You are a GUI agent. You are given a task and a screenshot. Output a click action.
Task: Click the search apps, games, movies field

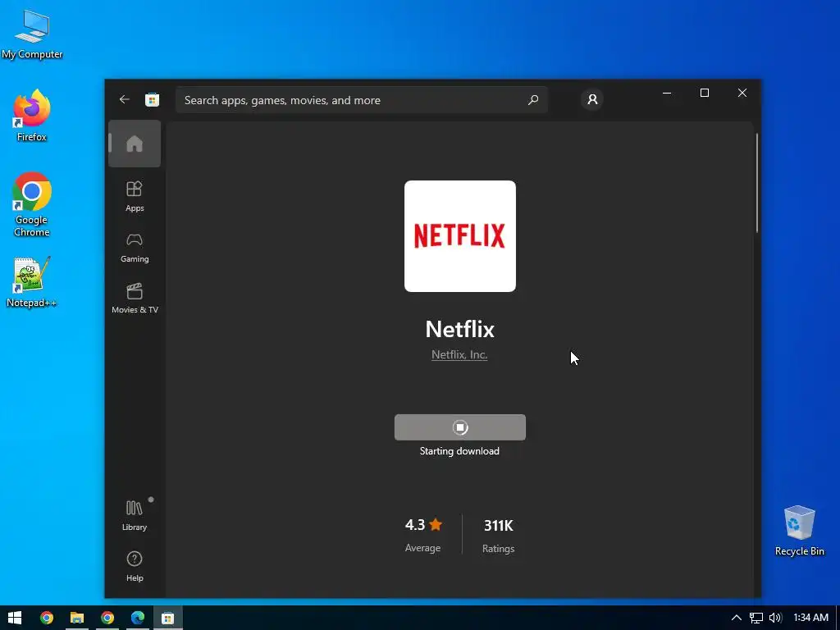point(362,100)
